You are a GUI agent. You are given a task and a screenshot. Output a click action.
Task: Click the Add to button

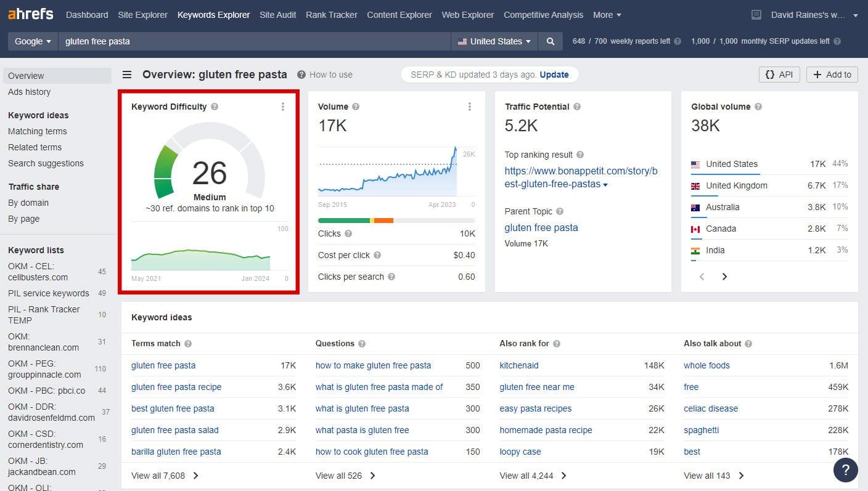point(832,75)
